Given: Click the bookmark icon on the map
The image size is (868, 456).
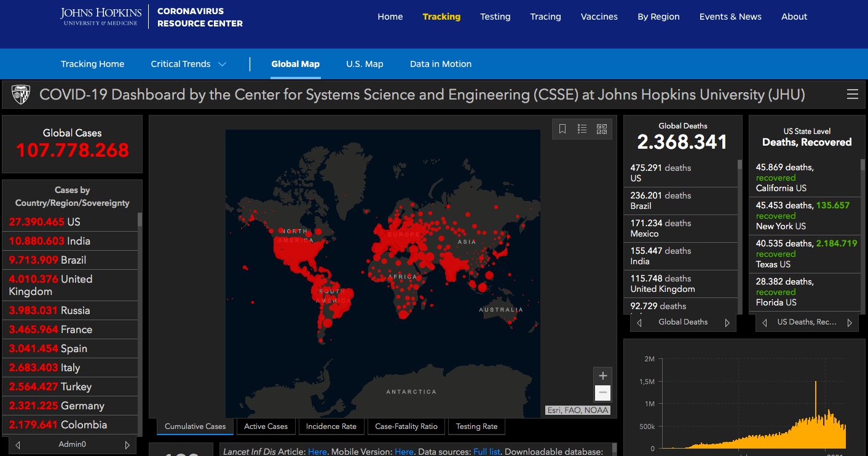Looking at the screenshot, I should coord(562,129).
